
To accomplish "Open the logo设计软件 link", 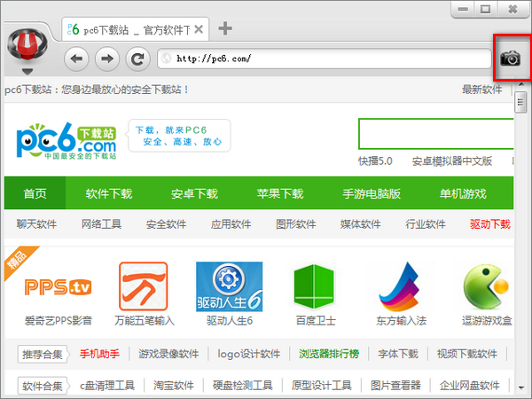I will point(249,354).
